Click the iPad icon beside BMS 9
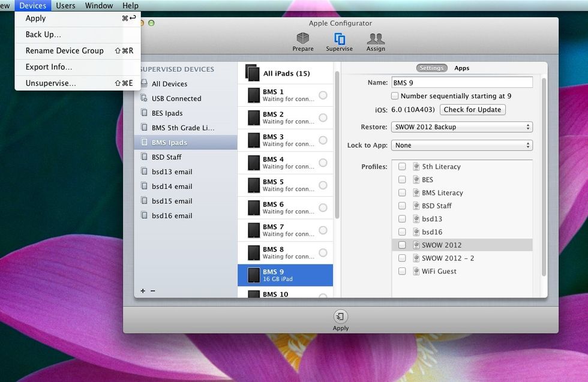Viewport: 588px width, 382px height. pos(254,275)
